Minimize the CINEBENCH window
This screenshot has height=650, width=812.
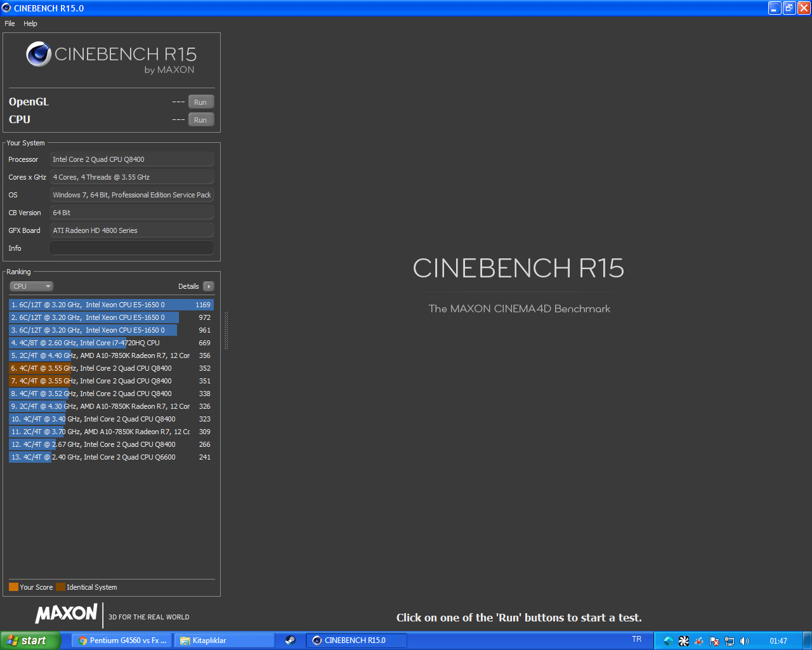(x=775, y=8)
